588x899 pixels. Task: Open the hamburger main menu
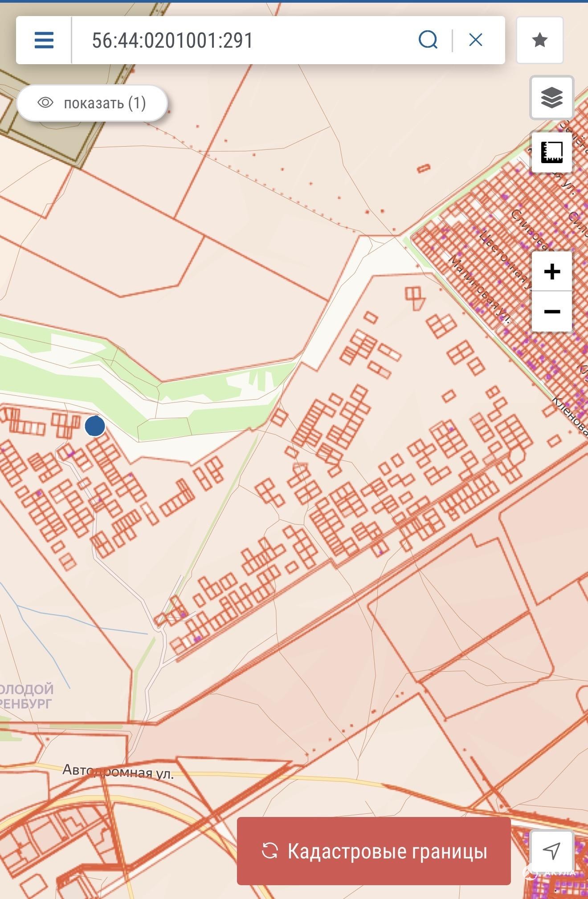[x=44, y=41]
